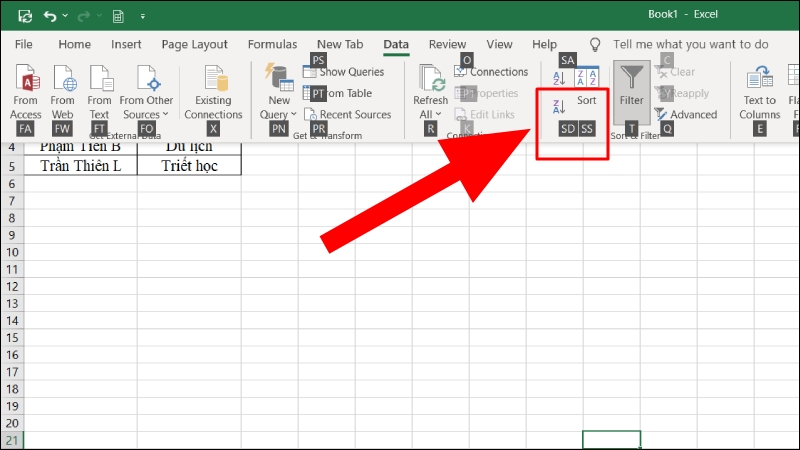Screen dimensions: 800x450
Task: Click Show Queries
Action: click(x=343, y=72)
